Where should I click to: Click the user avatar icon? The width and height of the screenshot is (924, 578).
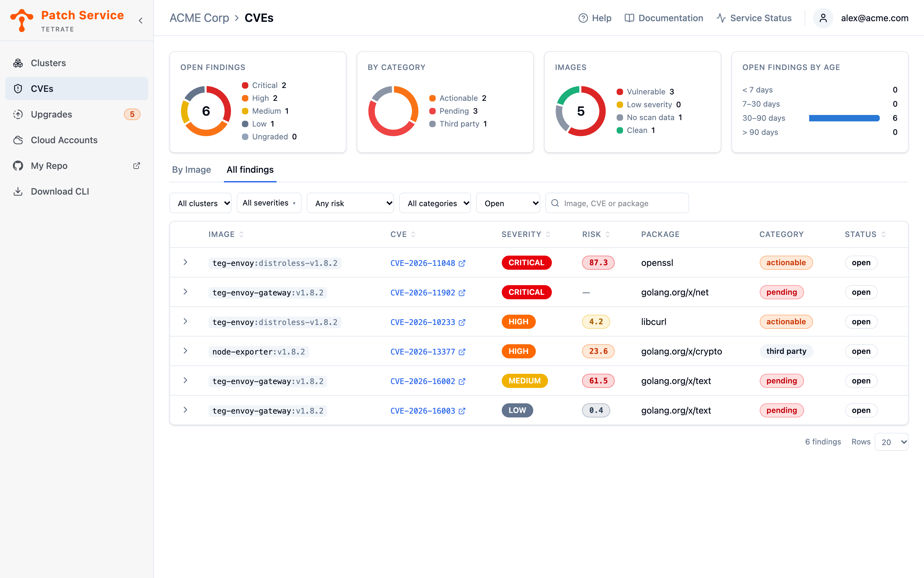823,18
